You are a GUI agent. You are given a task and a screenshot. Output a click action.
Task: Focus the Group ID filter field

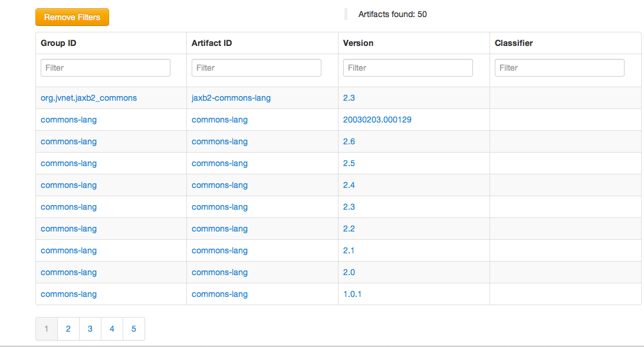coord(105,68)
